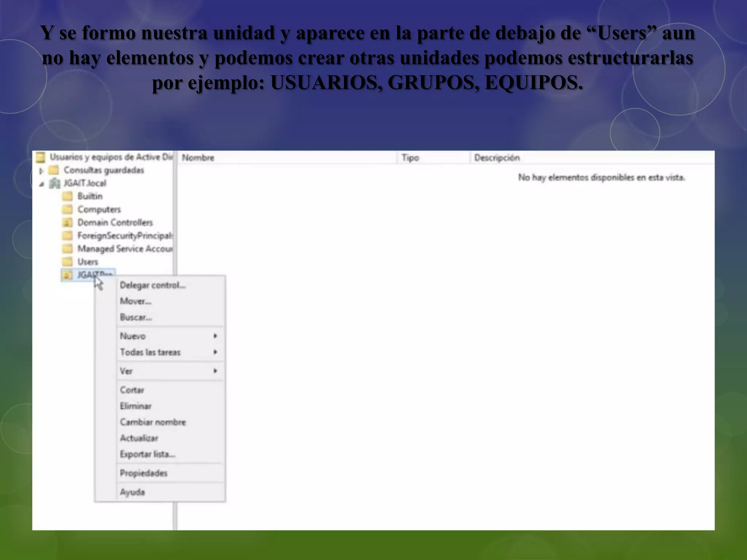Viewport: 747px width, 560px height.
Task: Click the Usuarios y equipos de Active Directory root icon
Action: coord(40,157)
